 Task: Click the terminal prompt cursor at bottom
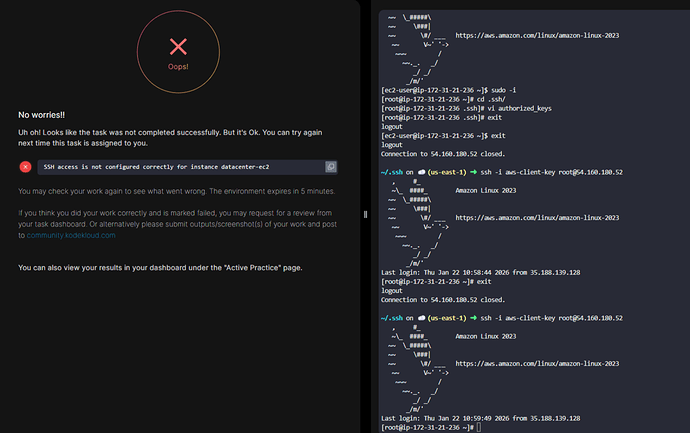(x=479, y=427)
